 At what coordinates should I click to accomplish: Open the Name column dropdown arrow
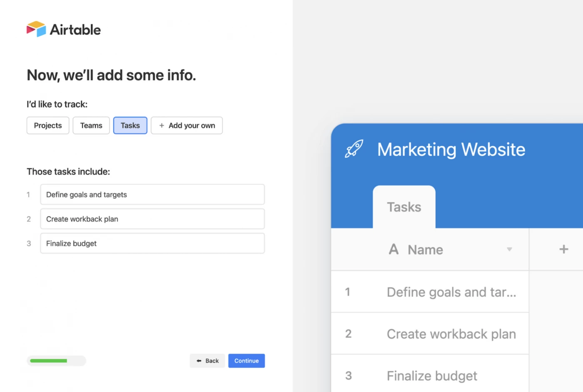509,249
